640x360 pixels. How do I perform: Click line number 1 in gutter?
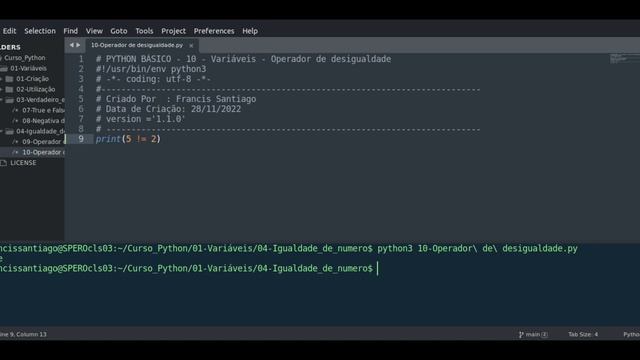pyautogui.click(x=81, y=59)
